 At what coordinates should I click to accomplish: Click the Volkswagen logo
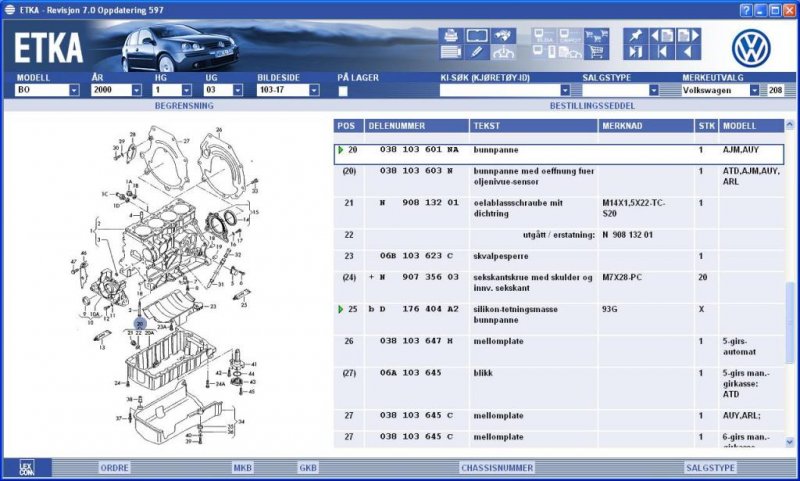[x=752, y=47]
